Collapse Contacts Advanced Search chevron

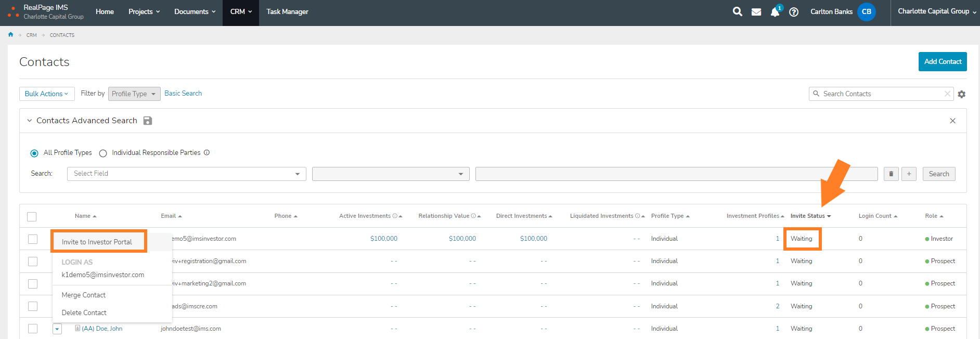pos(30,121)
